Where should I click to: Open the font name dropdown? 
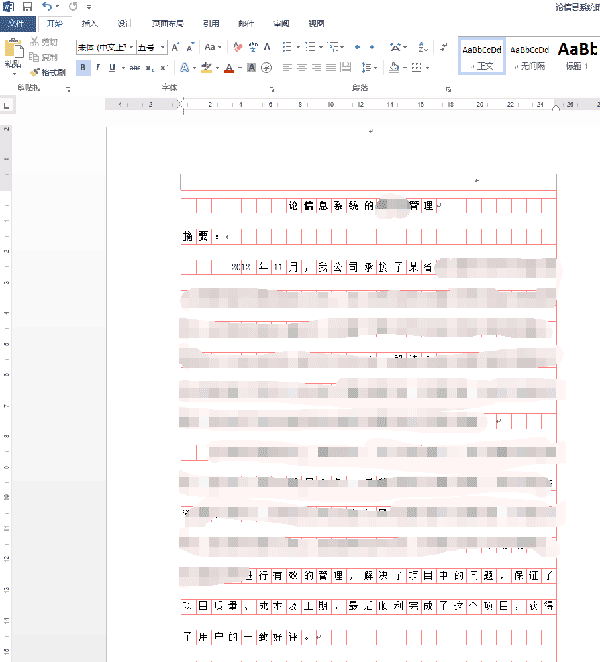tap(131, 48)
